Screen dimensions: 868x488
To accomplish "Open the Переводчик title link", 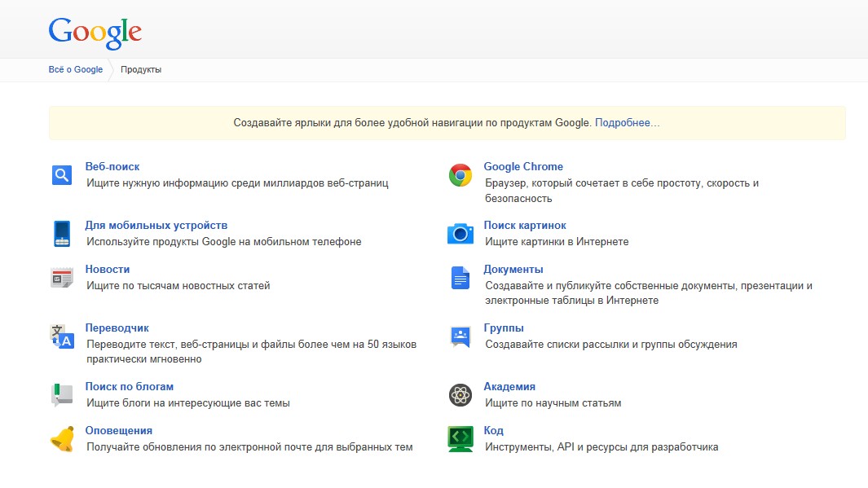I will pyautogui.click(x=117, y=328).
